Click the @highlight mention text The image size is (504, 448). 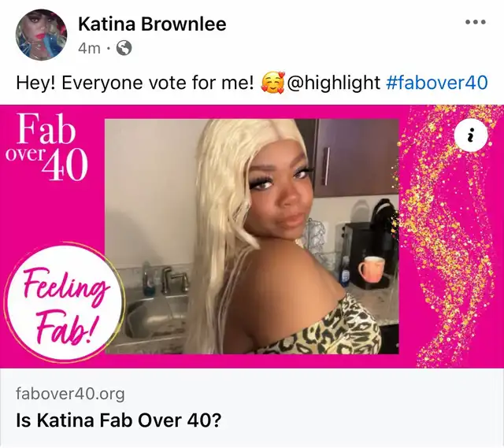[x=333, y=83]
